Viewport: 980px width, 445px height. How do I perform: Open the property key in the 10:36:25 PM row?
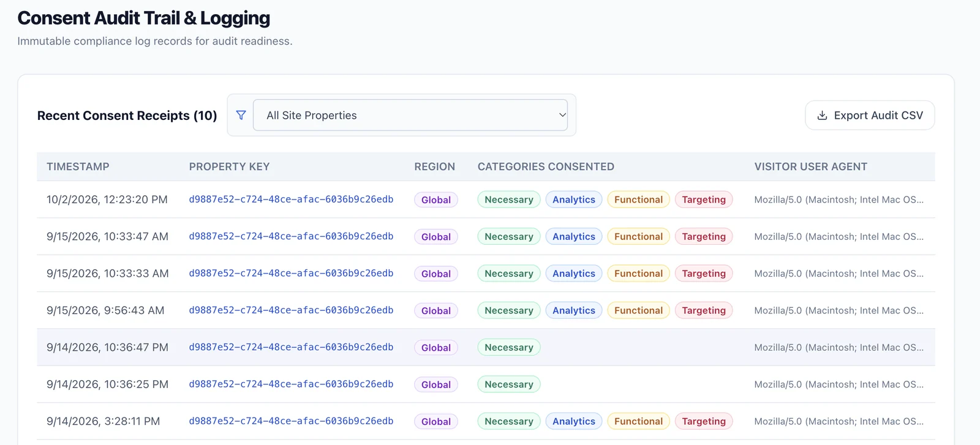coord(291,384)
